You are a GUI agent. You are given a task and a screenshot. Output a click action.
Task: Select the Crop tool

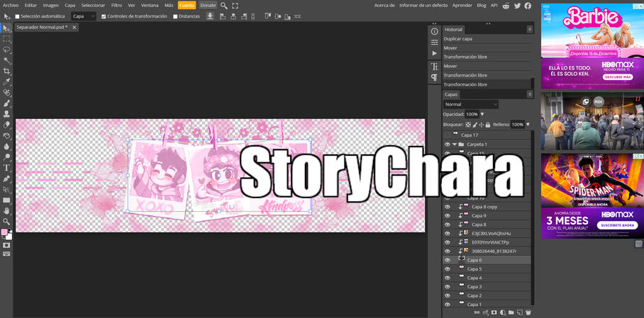click(x=7, y=72)
